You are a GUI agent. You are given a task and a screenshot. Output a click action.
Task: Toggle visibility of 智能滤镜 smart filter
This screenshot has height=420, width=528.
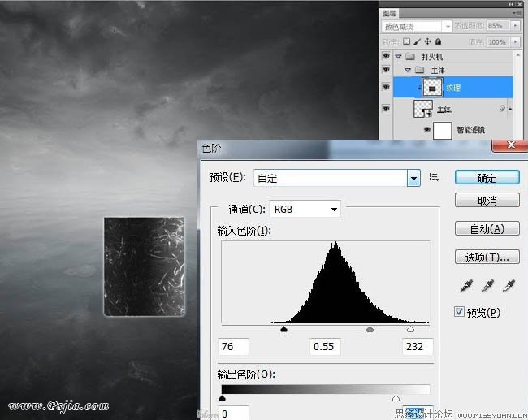tap(428, 129)
